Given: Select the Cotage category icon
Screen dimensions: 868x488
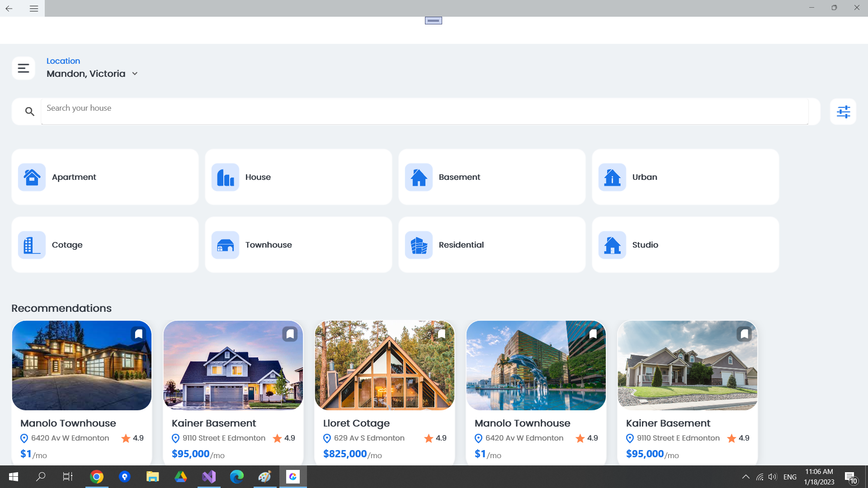Looking at the screenshot, I should click(x=32, y=245).
